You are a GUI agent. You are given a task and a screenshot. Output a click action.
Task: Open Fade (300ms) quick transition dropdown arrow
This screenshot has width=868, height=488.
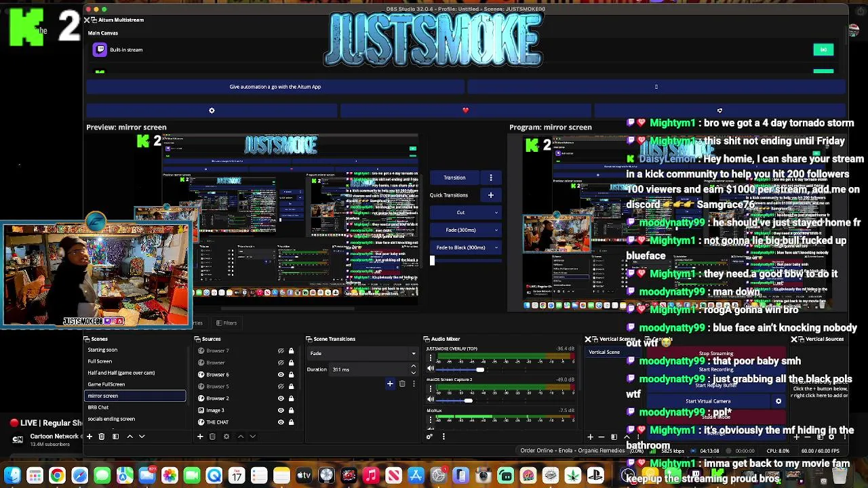496,230
